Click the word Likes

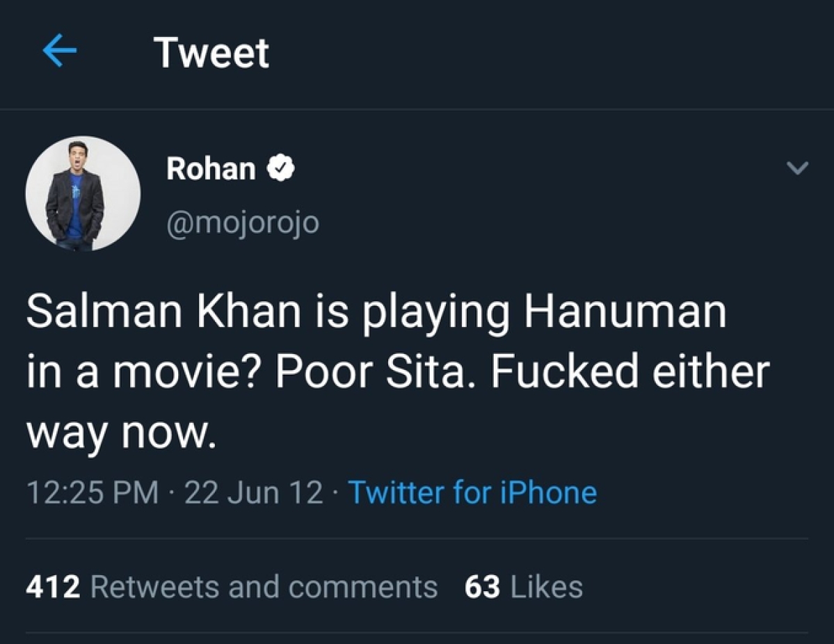(x=547, y=587)
